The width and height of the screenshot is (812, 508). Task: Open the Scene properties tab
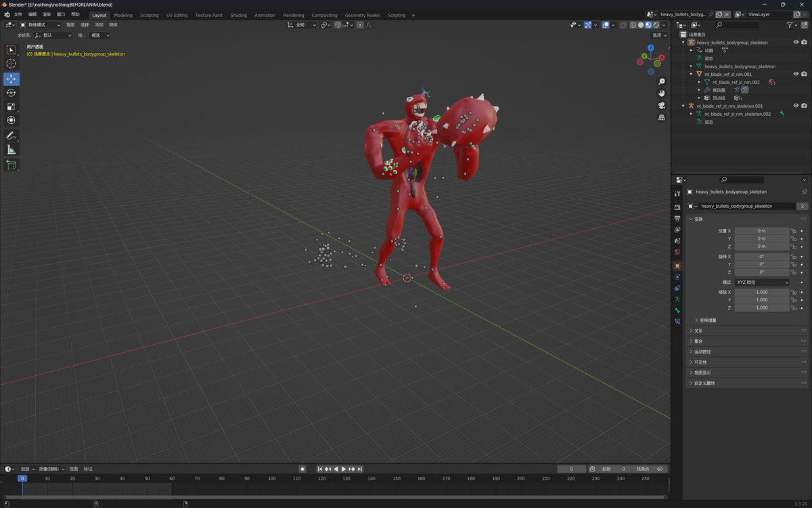point(677,242)
